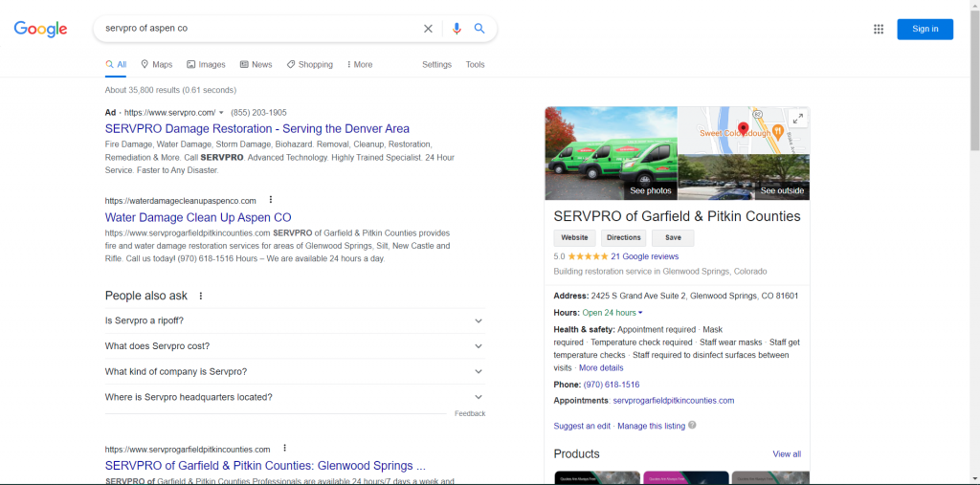
Task: Click the Sweet Coloradough restaurant marker
Action: 778,131
